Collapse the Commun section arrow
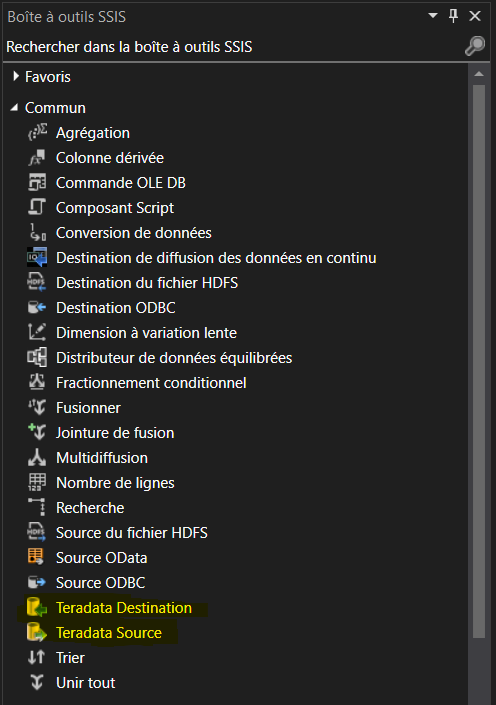The width and height of the screenshot is (496, 705). point(14,108)
